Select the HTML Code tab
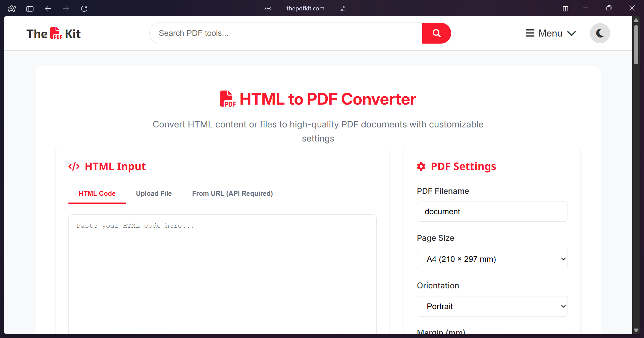This screenshot has height=338, width=644. 97,193
